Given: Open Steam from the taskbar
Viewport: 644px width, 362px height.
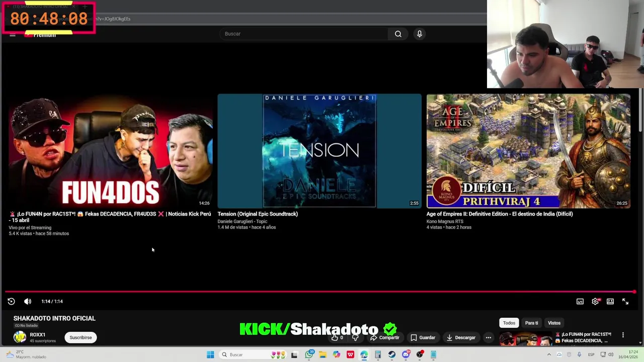Looking at the screenshot, I should click(x=391, y=354).
